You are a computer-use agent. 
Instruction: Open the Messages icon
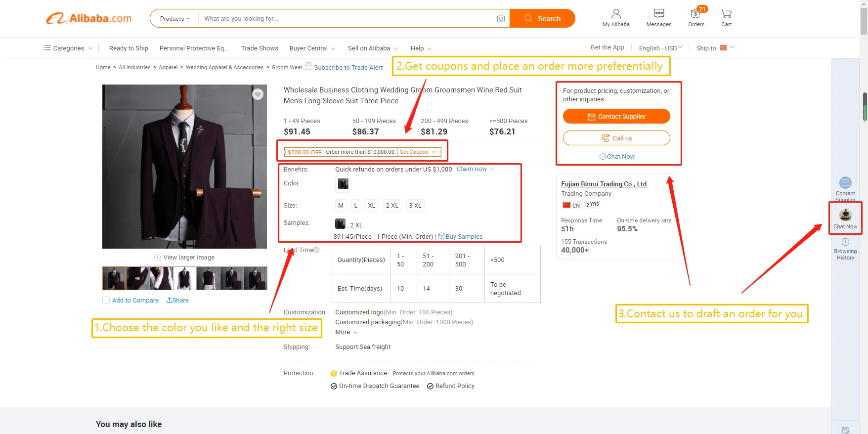pos(659,18)
